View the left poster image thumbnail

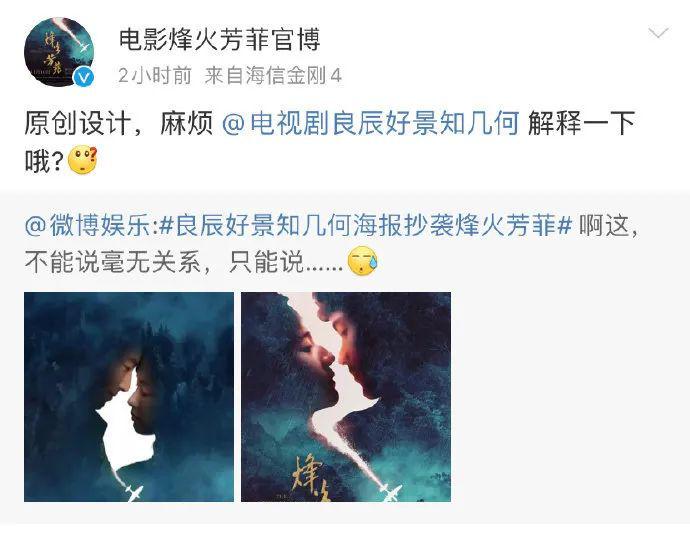(x=129, y=397)
